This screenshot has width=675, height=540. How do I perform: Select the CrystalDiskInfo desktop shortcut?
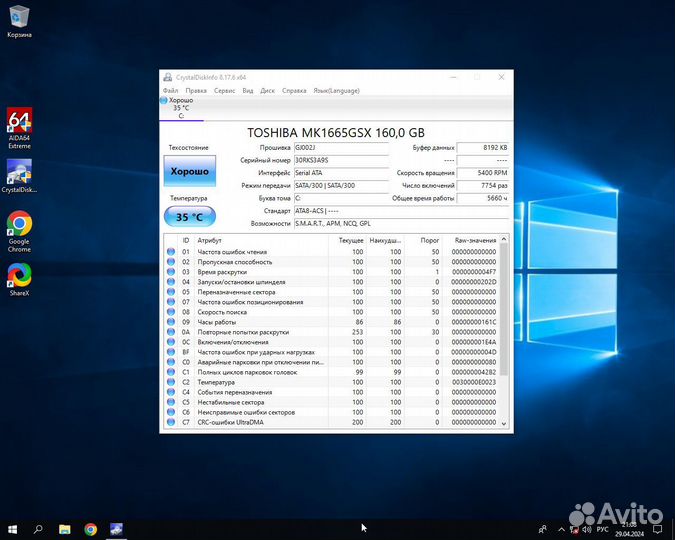(x=19, y=176)
